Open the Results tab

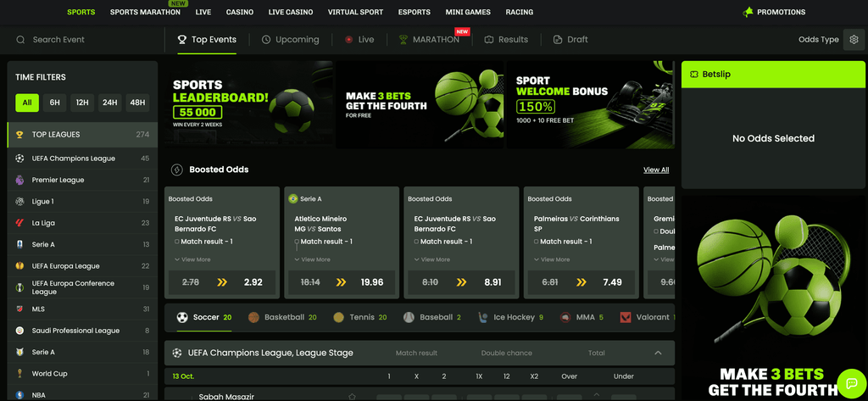click(506, 40)
